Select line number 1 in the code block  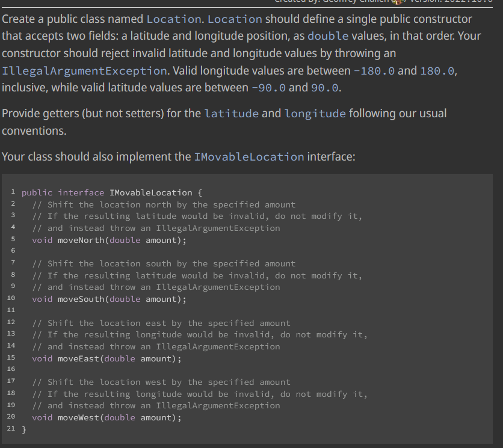coord(13,192)
